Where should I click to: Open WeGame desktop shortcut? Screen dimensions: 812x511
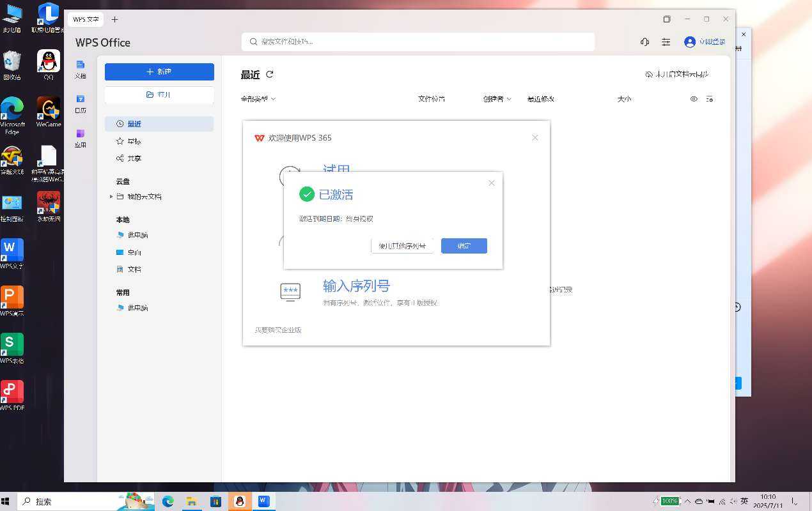(49, 112)
